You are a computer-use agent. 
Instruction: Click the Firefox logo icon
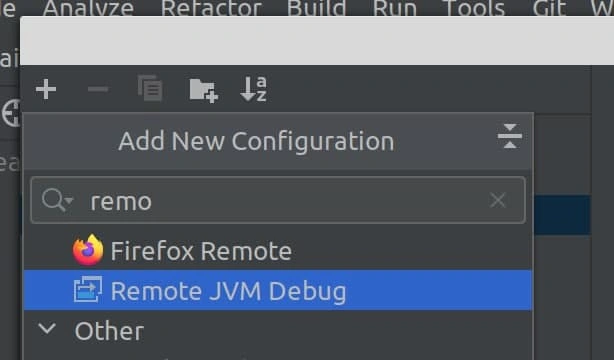point(88,250)
